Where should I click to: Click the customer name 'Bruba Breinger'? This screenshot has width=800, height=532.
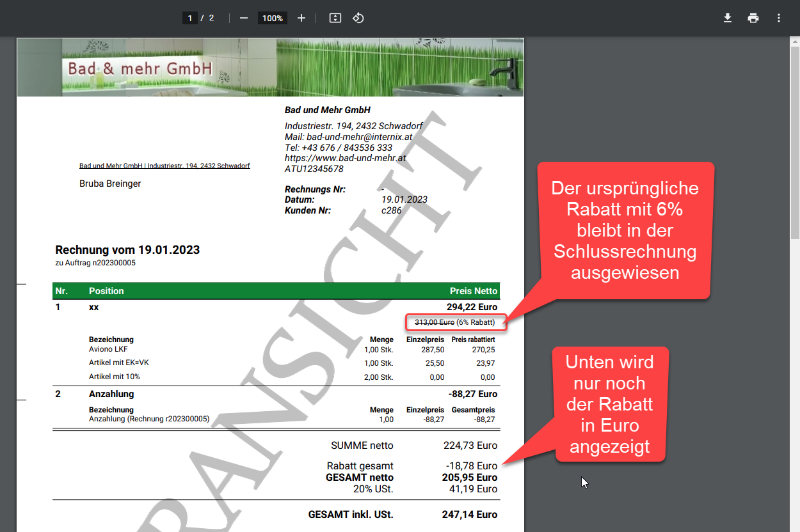tap(110, 184)
